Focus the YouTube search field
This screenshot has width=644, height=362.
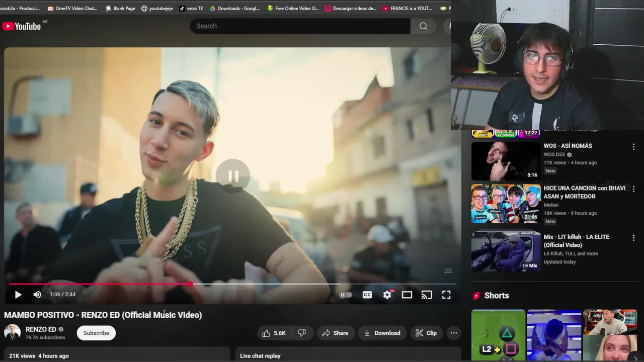point(300,26)
